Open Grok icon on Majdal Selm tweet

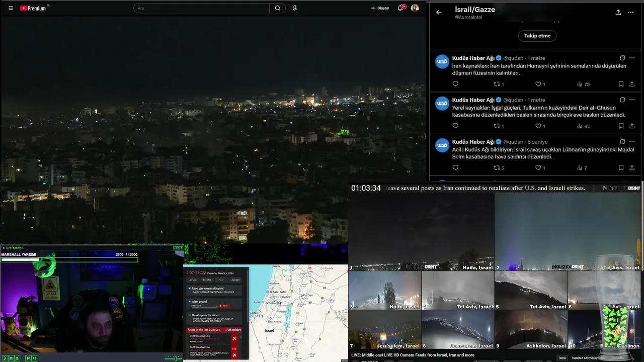[622, 142]
